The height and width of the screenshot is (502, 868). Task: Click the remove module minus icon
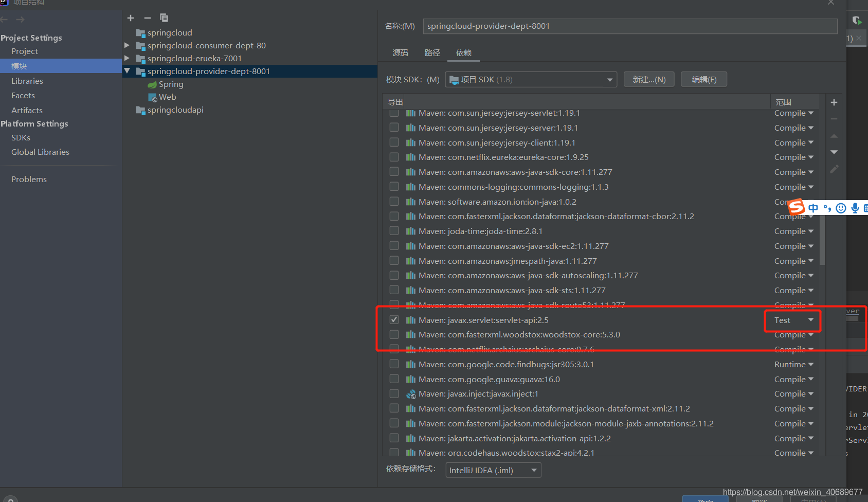tap(147, 17)
